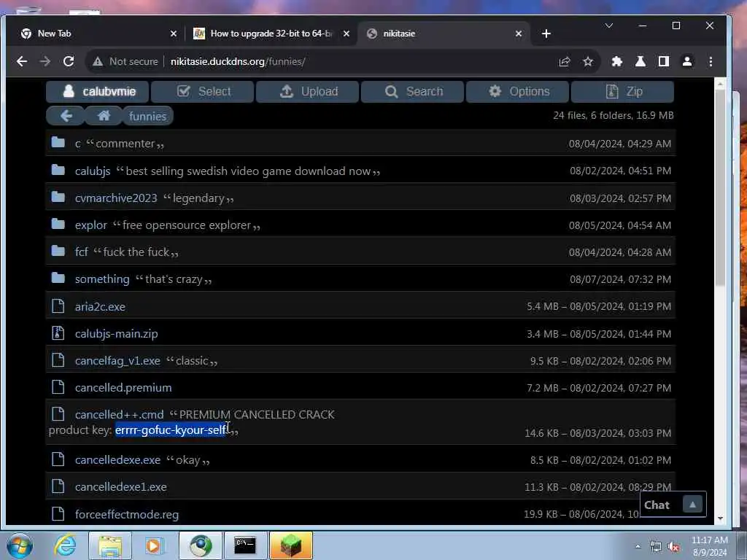The height and width of the screenshot is (560, 747).
Task: Click the share page icon
Action: 565,61
